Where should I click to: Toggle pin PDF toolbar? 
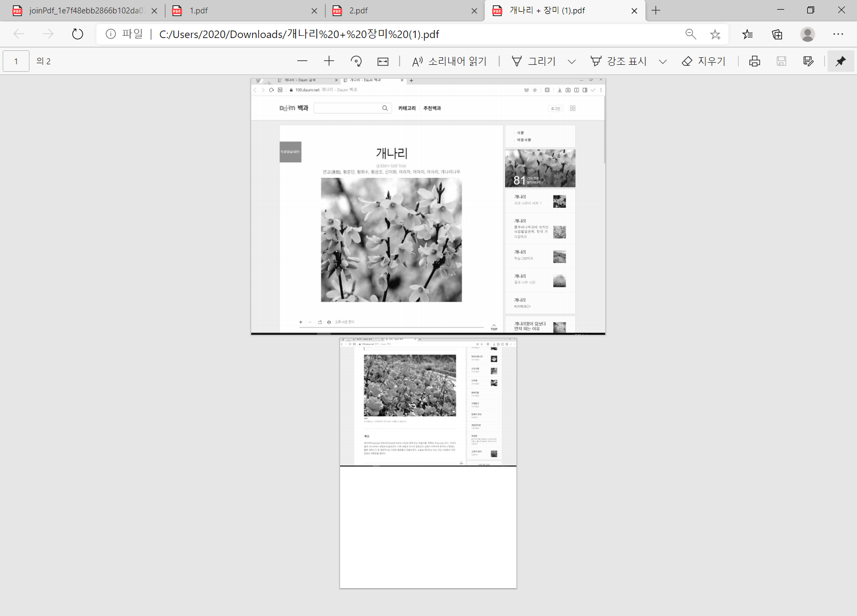click(841, 61)
